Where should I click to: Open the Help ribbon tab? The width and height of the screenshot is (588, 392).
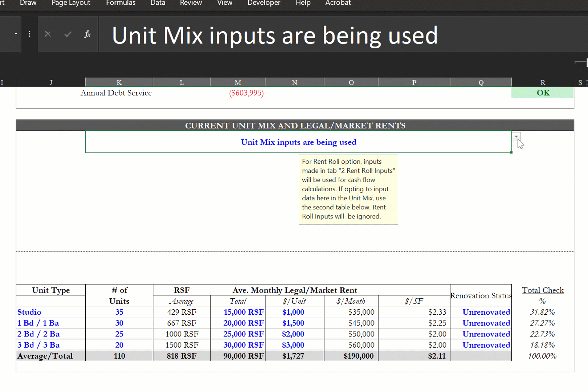pyautogui.click(x=303, y=3)
